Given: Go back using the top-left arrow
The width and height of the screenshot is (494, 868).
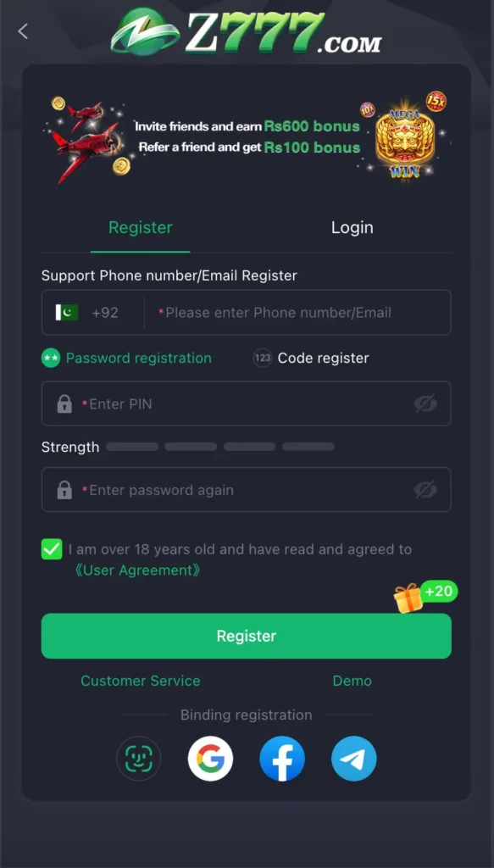Looking at the screenshot, I should point(23,31).
